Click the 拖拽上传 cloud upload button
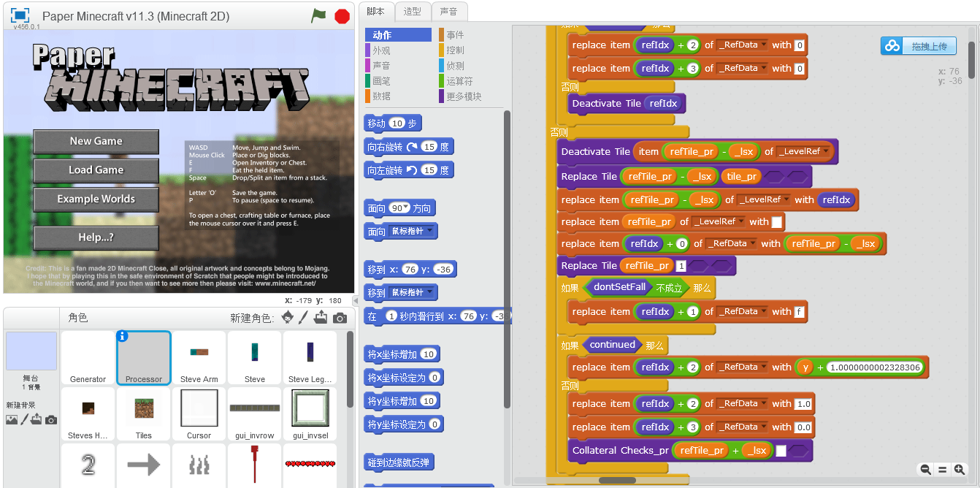The height and width of the screenshot is (488, 980). (x=918, y=46)
